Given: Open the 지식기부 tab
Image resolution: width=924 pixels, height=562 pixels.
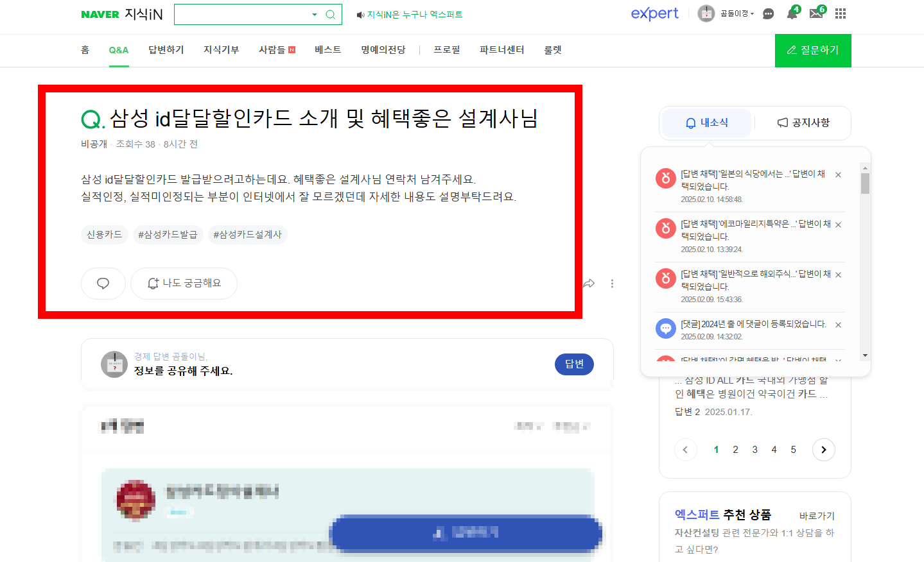Looking at the screenshot, I should click(222, 50).
